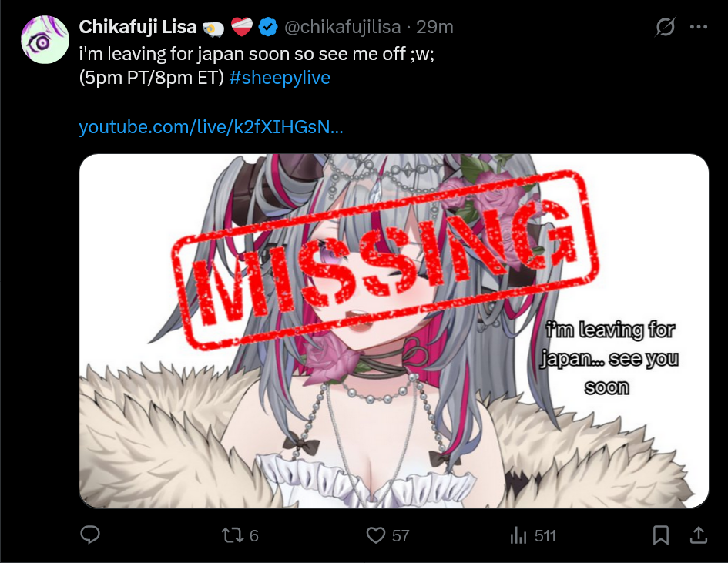
Task: Open the #sheepylive hashtag
Action: click(x=280, y=78)
